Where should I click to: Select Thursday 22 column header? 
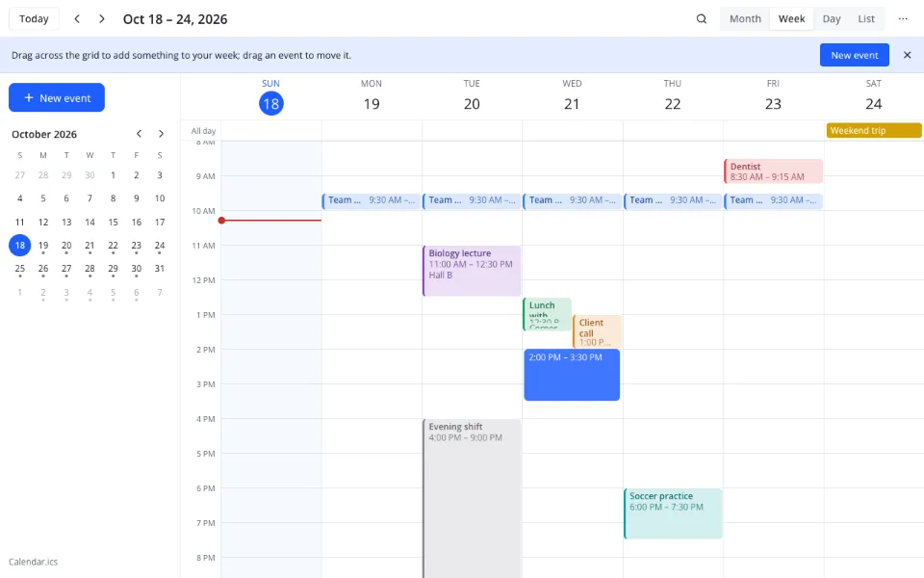click(x=673, y=96)
